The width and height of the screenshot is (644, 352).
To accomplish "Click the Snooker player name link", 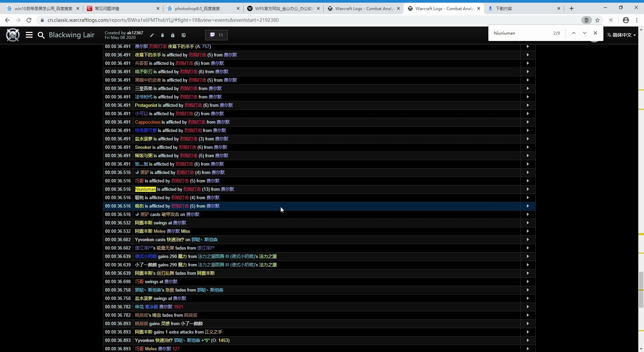I will point(143,147).
